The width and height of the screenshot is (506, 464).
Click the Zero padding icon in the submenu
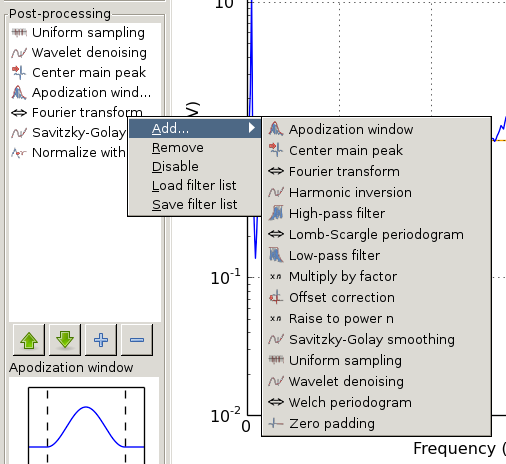276,423
